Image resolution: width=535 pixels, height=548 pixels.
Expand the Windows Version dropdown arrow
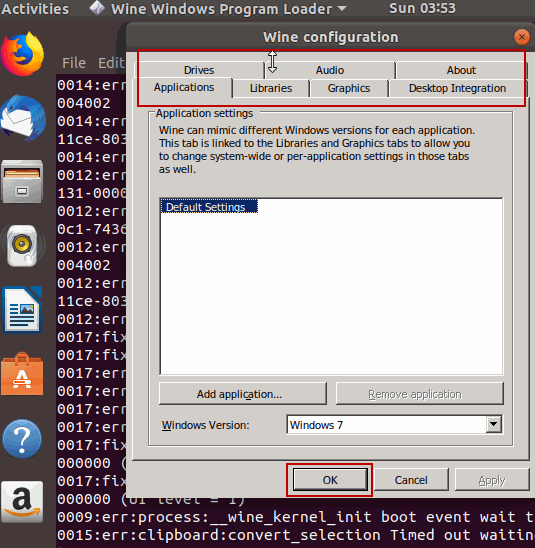point(493,424)
